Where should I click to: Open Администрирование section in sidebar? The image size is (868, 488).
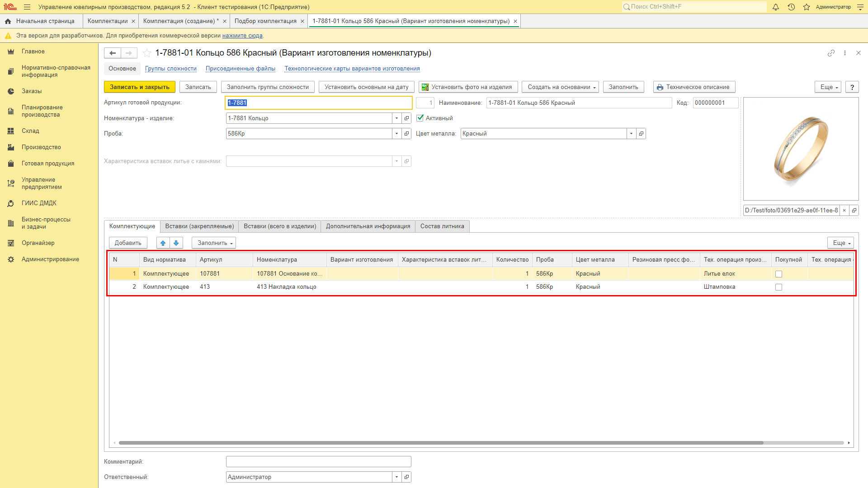pyautogui.click(x=50, y=259)
